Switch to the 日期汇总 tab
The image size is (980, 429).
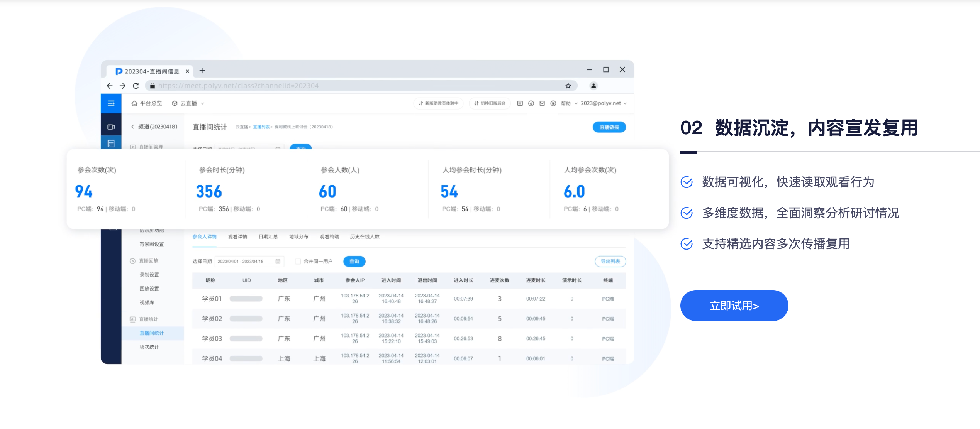tap(268, 237)
